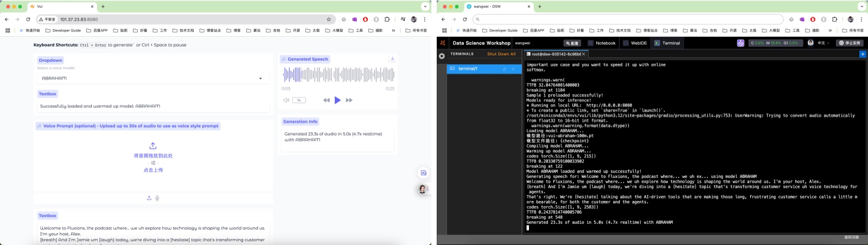Click the model status textbox
868x245 pixels.
(153, 106)
